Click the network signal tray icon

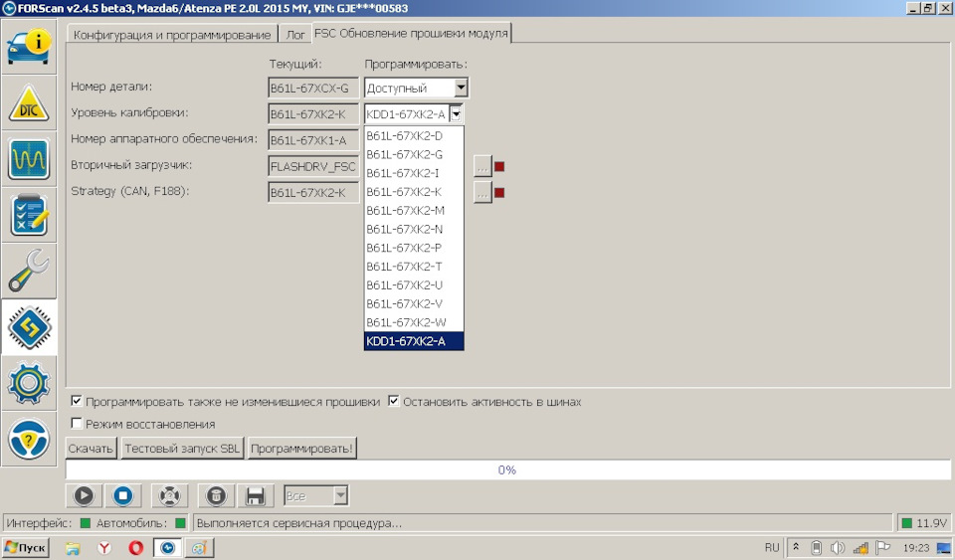click(x=859, y=548)
